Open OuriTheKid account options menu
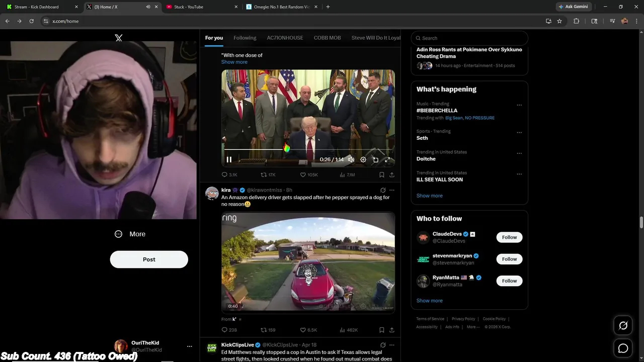Image resolution: width=644 pixels, height=362 pixels. tap(190, 346)
